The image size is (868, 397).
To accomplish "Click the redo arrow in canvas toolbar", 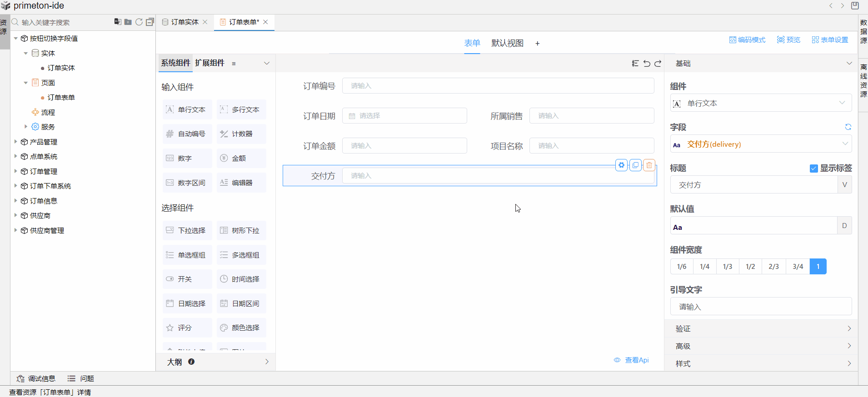I will 658,64.
